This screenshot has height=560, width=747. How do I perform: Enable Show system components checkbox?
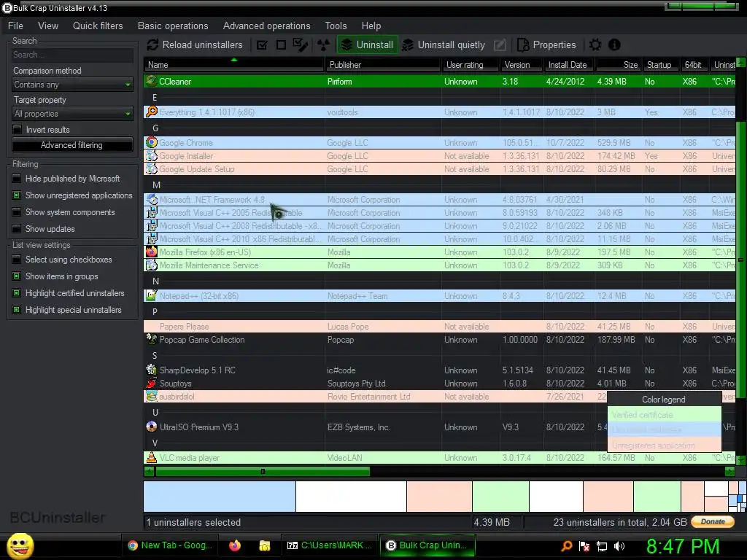click(x=17, y=212)
